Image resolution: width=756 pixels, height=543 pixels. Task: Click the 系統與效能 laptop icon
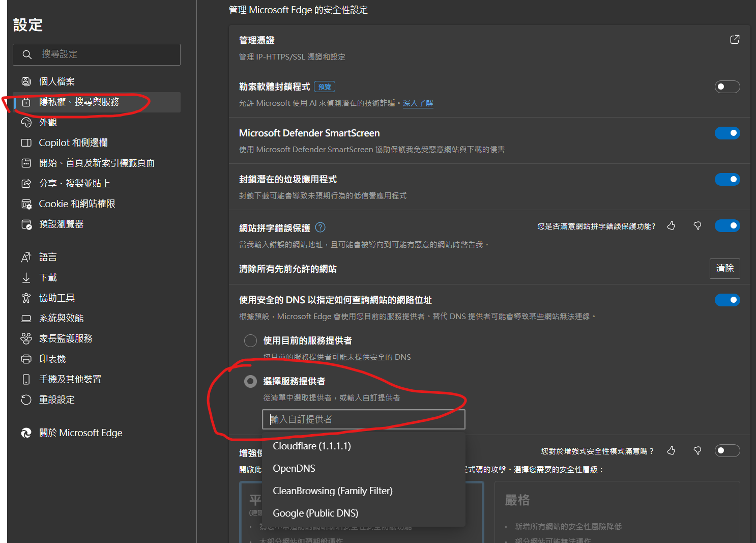26,319
